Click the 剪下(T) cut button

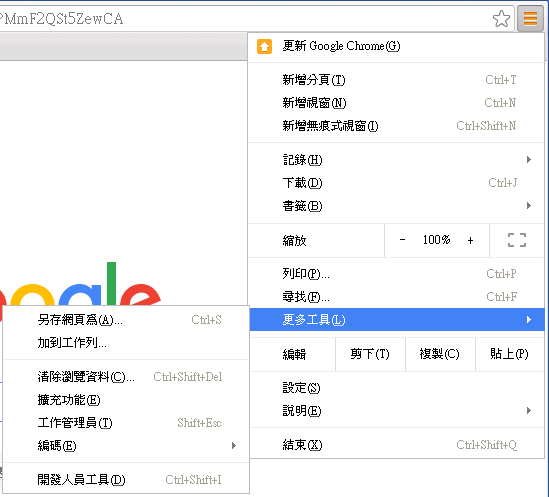pos(370,354)
